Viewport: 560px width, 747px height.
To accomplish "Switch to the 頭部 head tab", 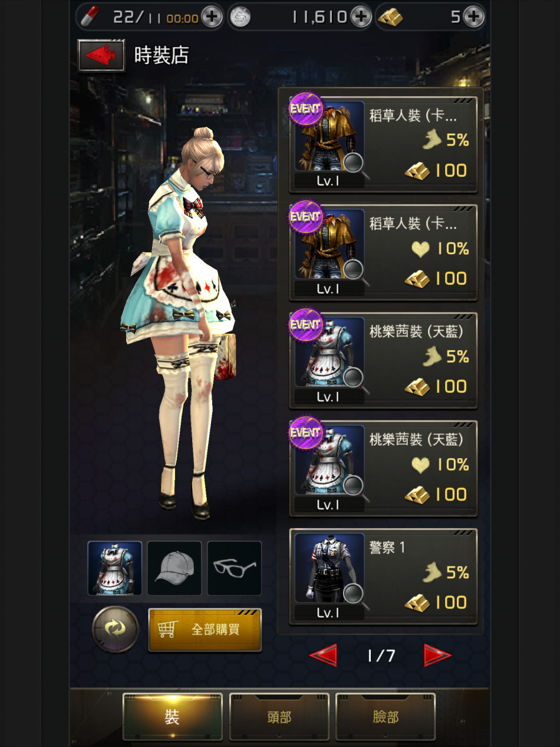I will click(279, 716).
